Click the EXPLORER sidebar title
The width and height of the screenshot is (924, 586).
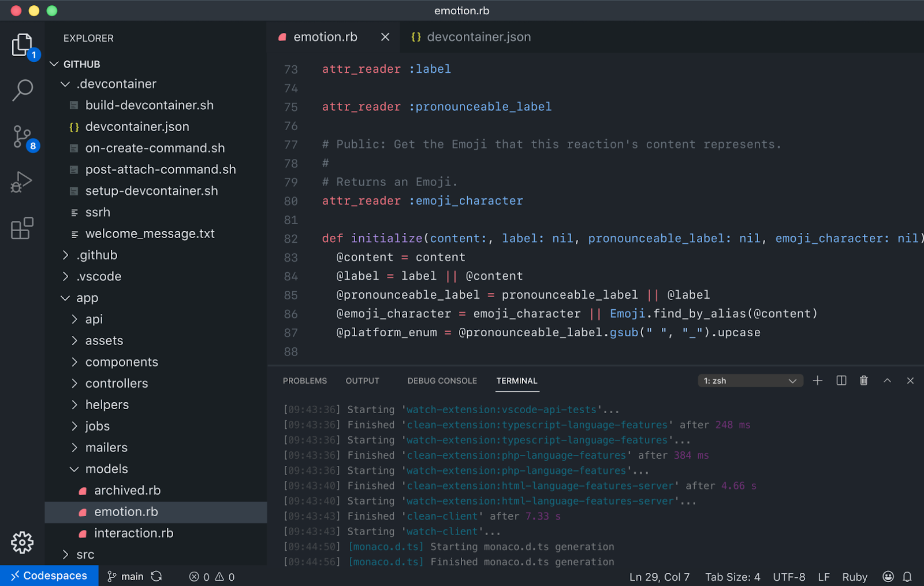pos(88,38)
